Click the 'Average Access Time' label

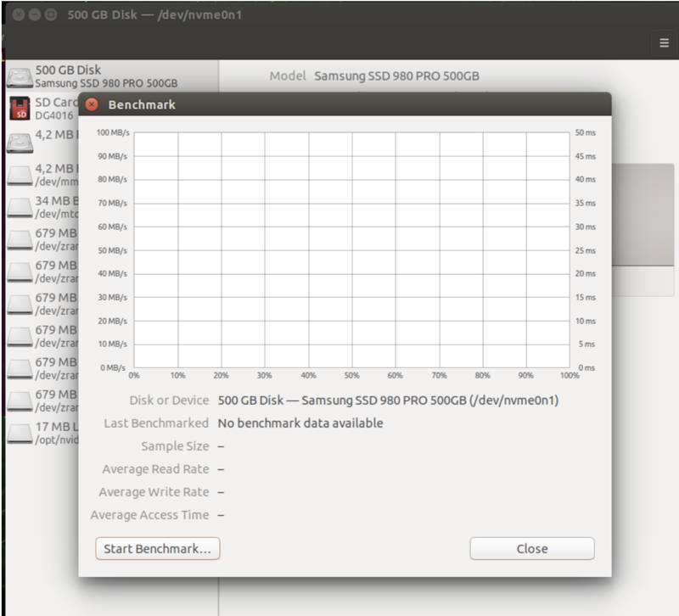click(150, 515)
